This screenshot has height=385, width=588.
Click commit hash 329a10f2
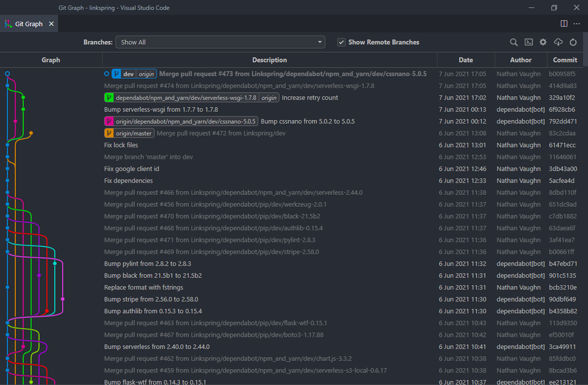[562, 98]
